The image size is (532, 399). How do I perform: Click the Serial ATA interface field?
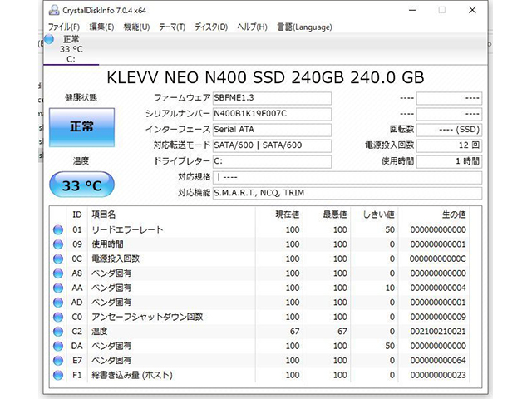(x=272, y=130)
